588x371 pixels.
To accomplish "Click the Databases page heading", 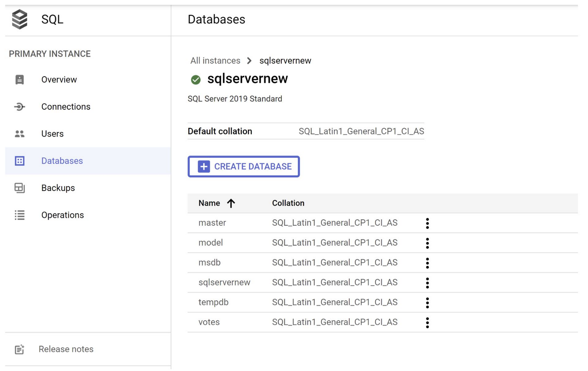I will pyautogui.click(x=216, y=19).
